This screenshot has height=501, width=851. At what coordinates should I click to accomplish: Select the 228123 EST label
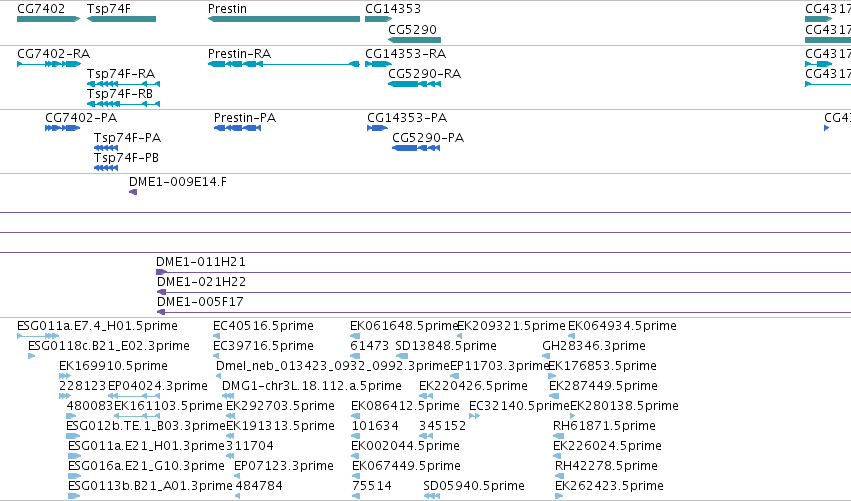click(82, 386)
